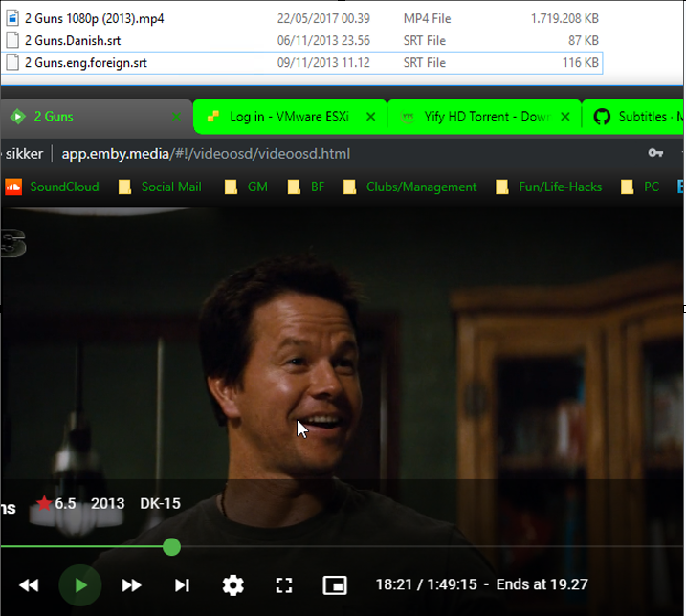The width and height of the screenshot is (686, 616).
Task: Close the VMware ESXi tab
Action: [370, 117]
